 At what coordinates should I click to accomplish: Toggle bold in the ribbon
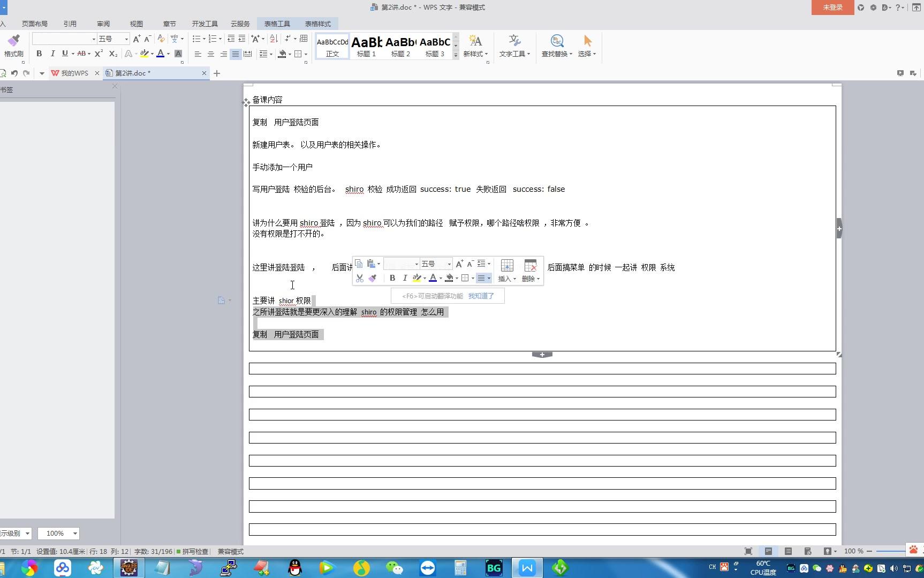coord(39,54)
